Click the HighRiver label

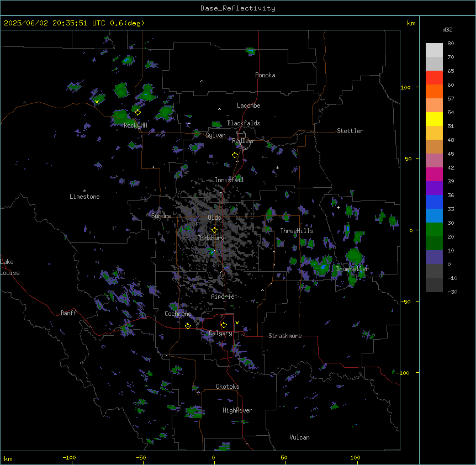pos(237,410)
